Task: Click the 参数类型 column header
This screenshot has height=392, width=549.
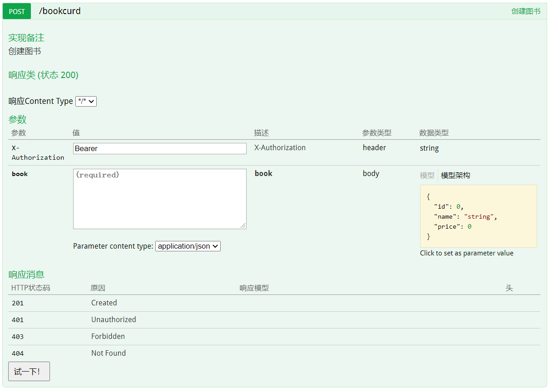Action: 377,133
